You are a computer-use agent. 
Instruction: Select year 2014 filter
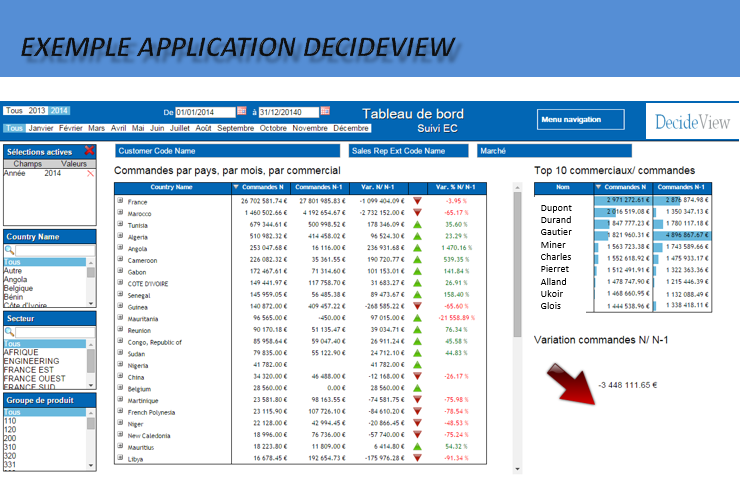coord(60,110)
